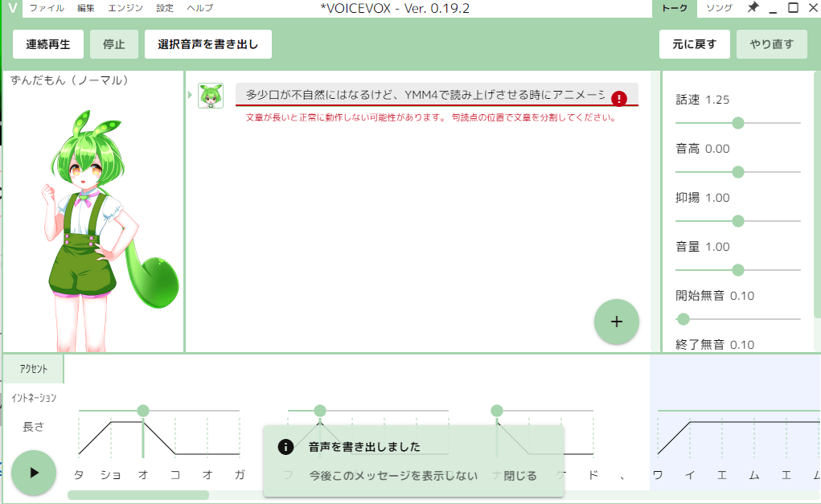Click the mora ショ in the accent panel

(110, 475)
